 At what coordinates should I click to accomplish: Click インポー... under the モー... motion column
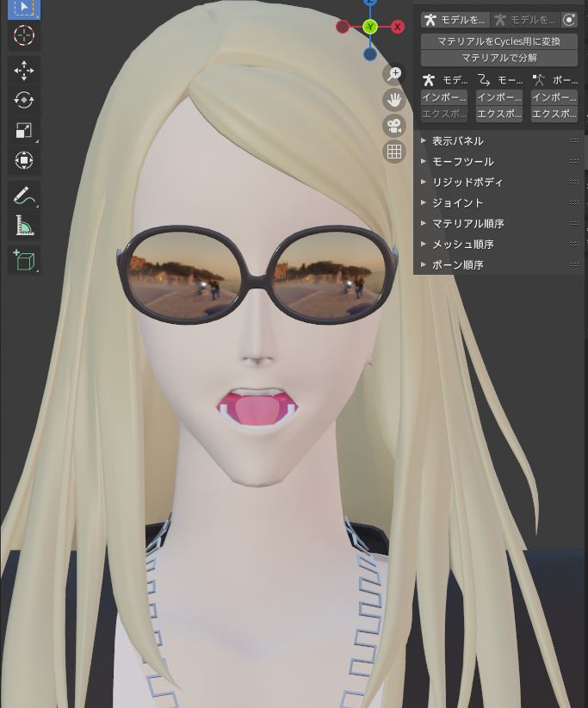pos(499,97)
